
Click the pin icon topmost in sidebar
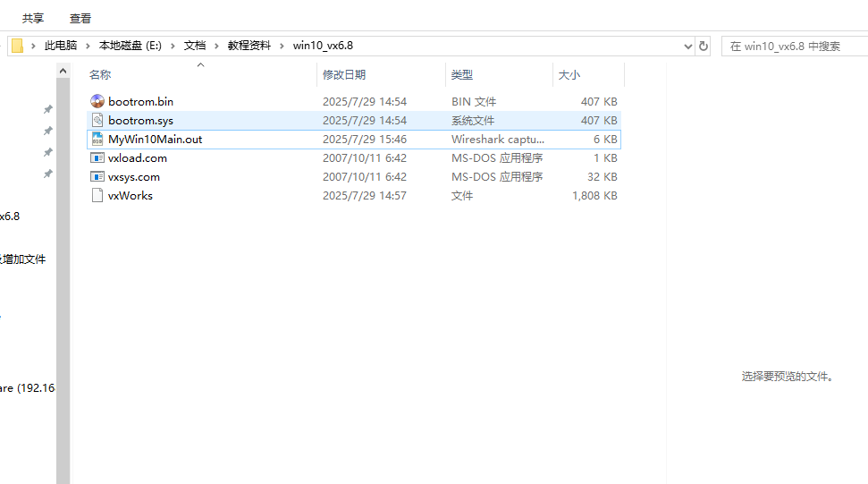click(x=48, y=109)
